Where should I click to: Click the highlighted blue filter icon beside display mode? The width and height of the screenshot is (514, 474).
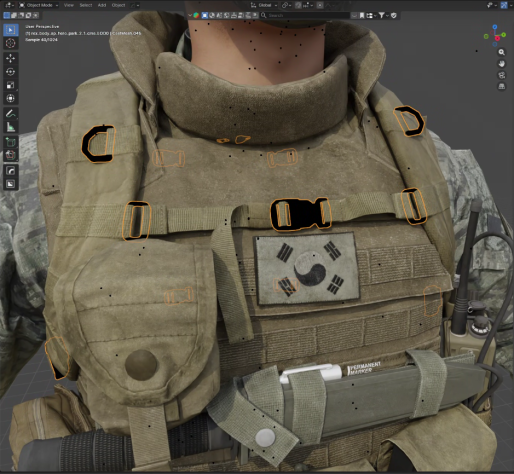click(205, 15)
